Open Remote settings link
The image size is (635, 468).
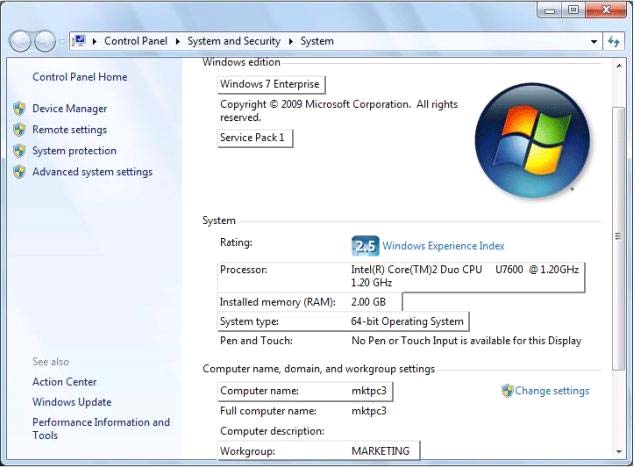[70, 130]
